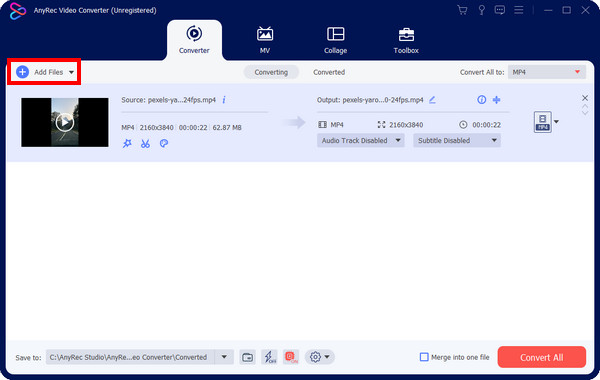Switch to the MV tab
Screen dimensions: 600x380
point(265,40)
